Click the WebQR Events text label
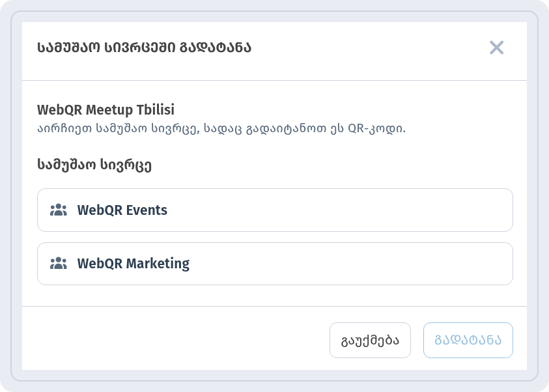The image size is (549, 392). coord(122,210)
